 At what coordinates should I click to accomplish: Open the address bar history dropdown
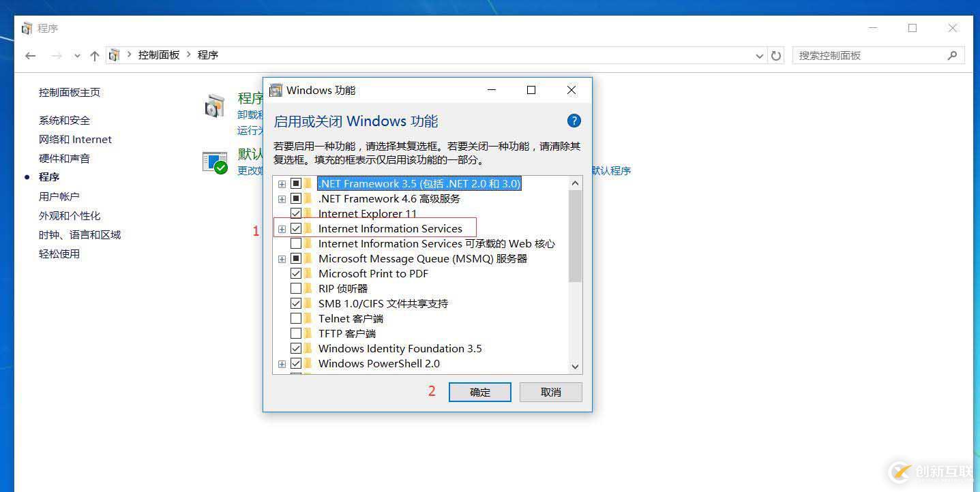click(760, 56)
